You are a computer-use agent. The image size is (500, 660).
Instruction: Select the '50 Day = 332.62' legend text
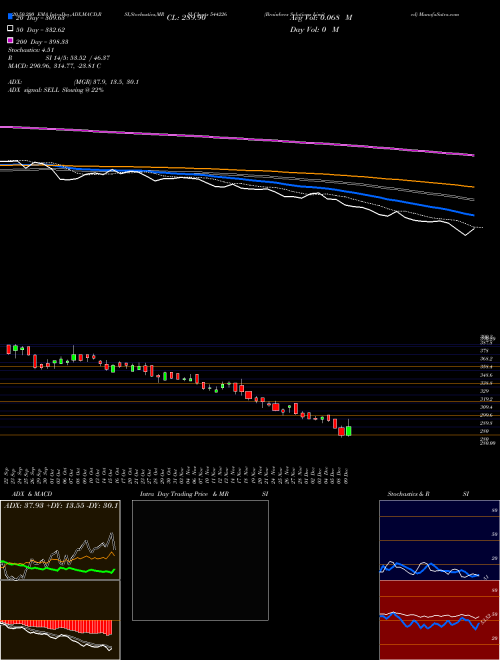(x=40, y=30)
